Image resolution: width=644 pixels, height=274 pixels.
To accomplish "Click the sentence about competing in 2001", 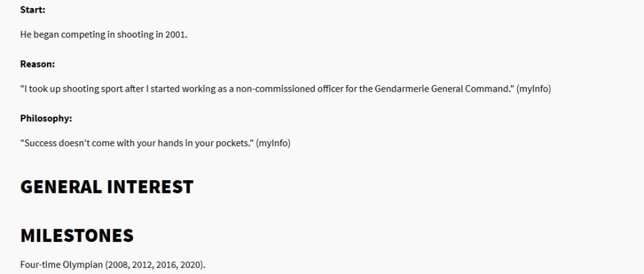I will [104, 34].
